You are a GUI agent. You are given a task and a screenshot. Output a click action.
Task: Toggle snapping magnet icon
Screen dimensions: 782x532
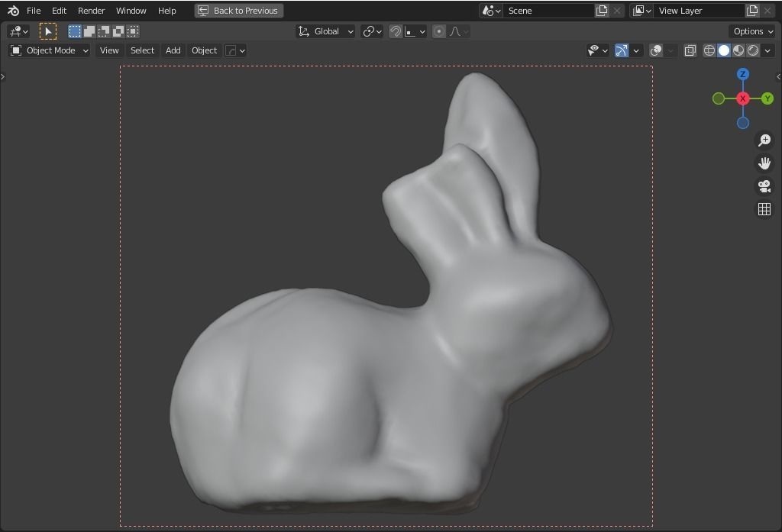(396, 31)
